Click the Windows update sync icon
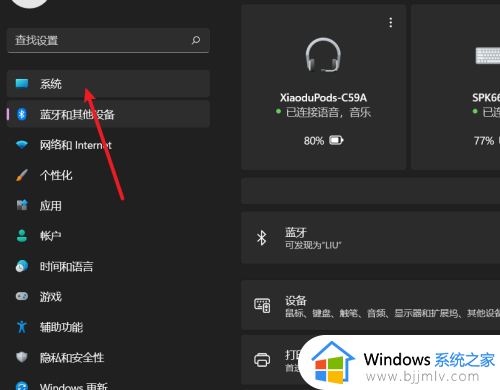The image size is (500, 390). click(x=22, y=386)
